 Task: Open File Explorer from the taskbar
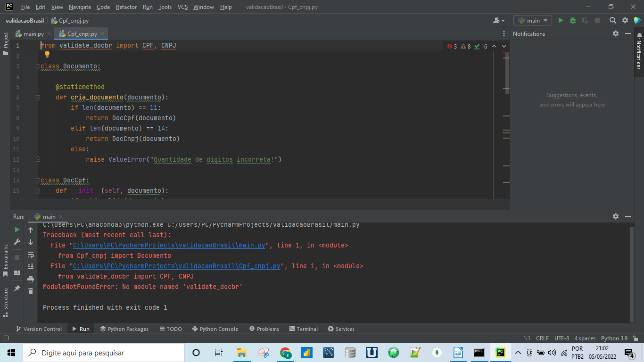pos(242,352)
